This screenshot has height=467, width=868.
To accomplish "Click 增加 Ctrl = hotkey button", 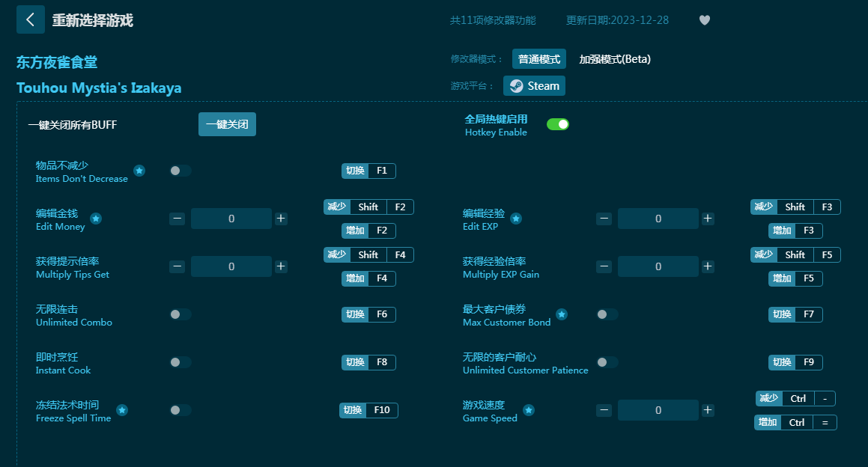I will pos(795,423).
